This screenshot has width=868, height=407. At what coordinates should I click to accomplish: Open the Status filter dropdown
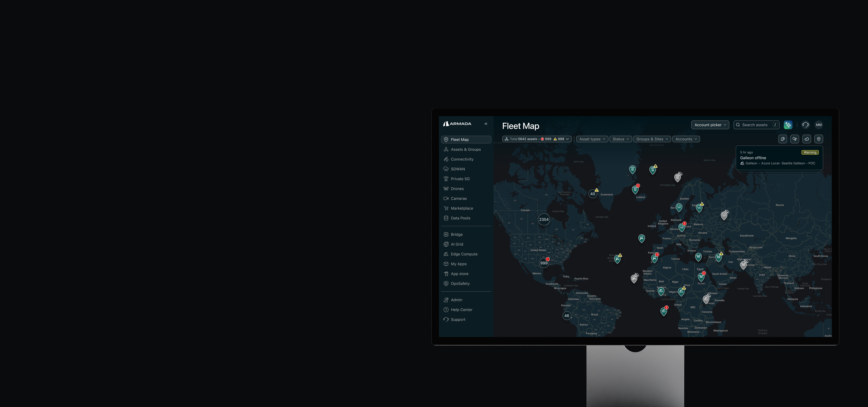tap(621, 139)
